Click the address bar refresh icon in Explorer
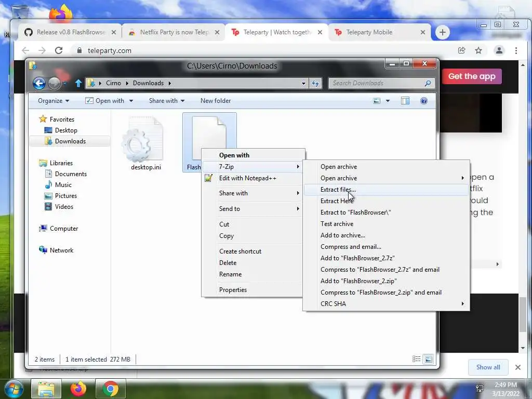 click(315, 83)
